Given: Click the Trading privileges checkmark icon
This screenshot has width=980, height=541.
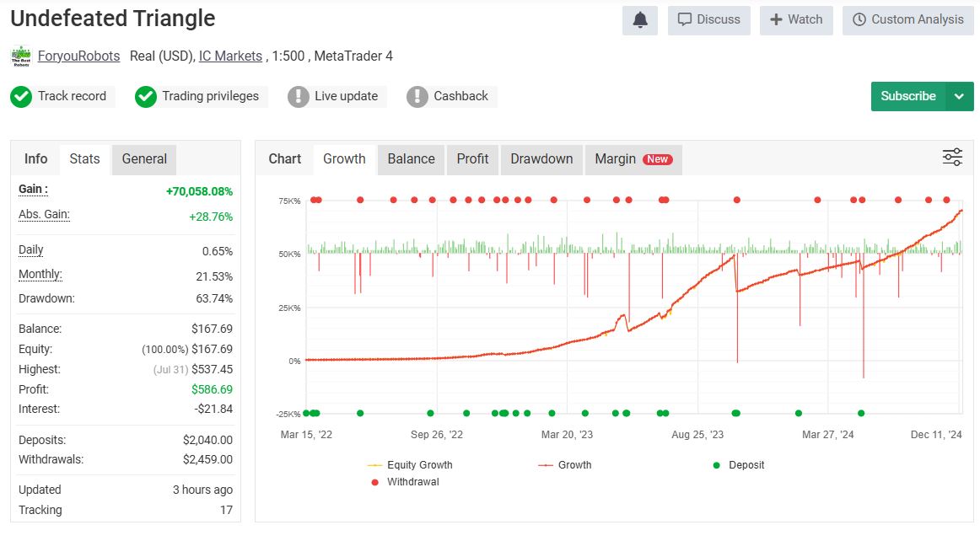Looking at the screenshot, I should [146, 97].
